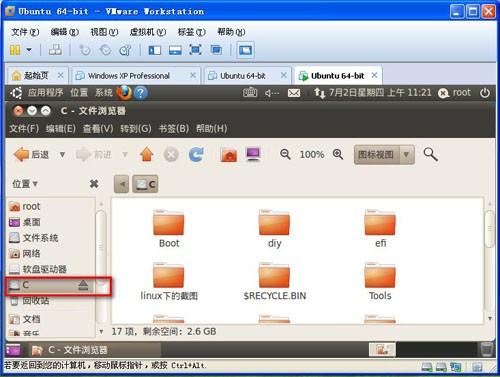Screen dimensions: 500x377
Task: Click the Unity mode toolbar icon
Action: pos(216,50)
